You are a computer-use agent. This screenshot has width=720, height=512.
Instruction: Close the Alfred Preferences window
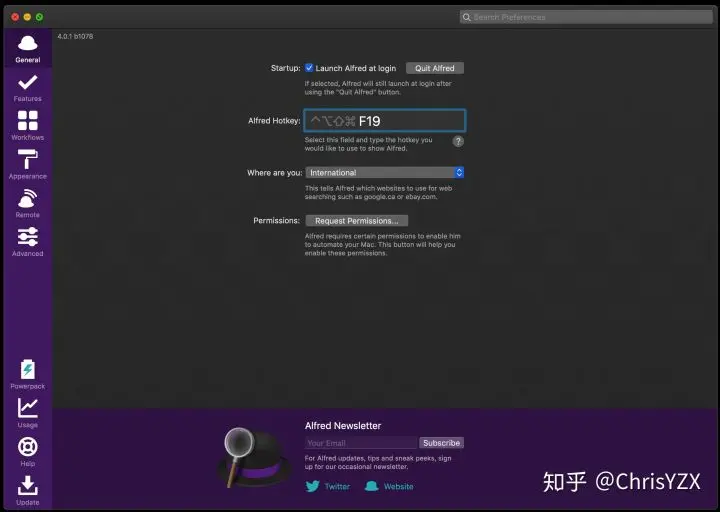click(x=15, y=17)
